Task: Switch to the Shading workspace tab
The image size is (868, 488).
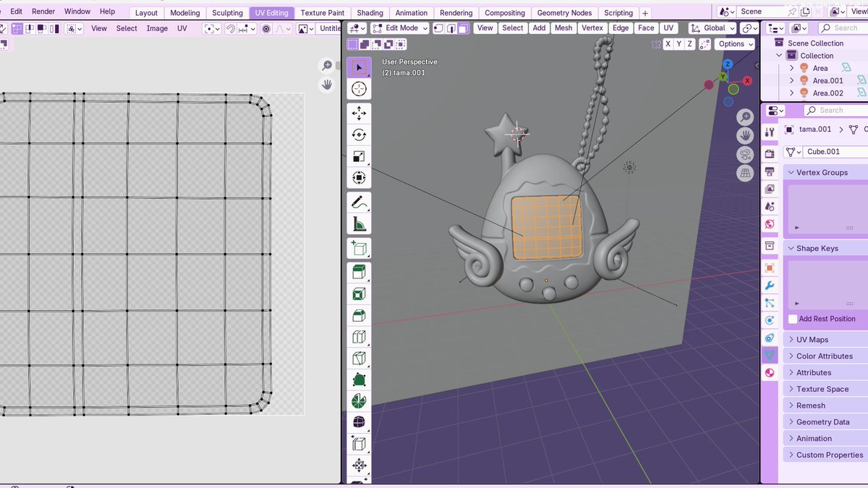Action: (x=370, y=13)
